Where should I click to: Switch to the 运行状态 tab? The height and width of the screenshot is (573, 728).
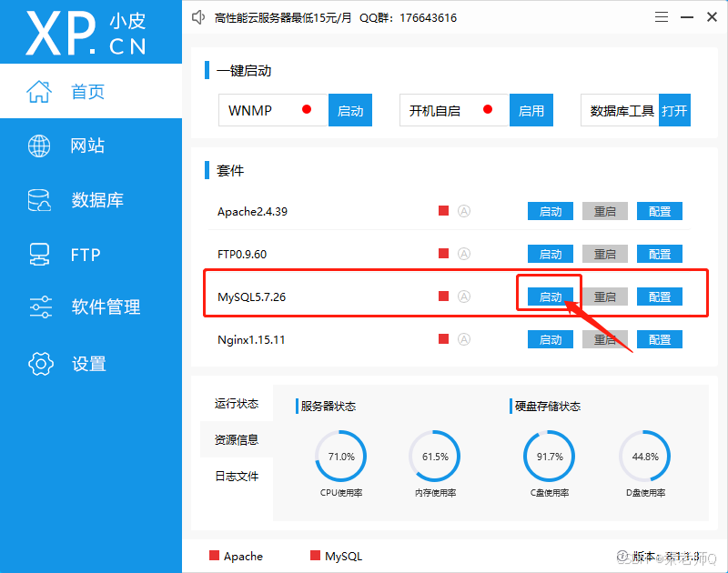[x=237, y=403]
